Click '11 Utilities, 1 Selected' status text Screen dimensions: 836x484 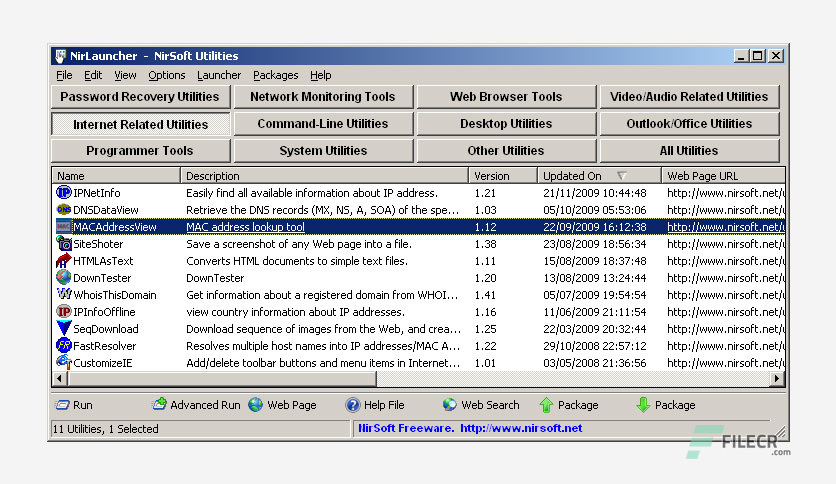point(106,429)
